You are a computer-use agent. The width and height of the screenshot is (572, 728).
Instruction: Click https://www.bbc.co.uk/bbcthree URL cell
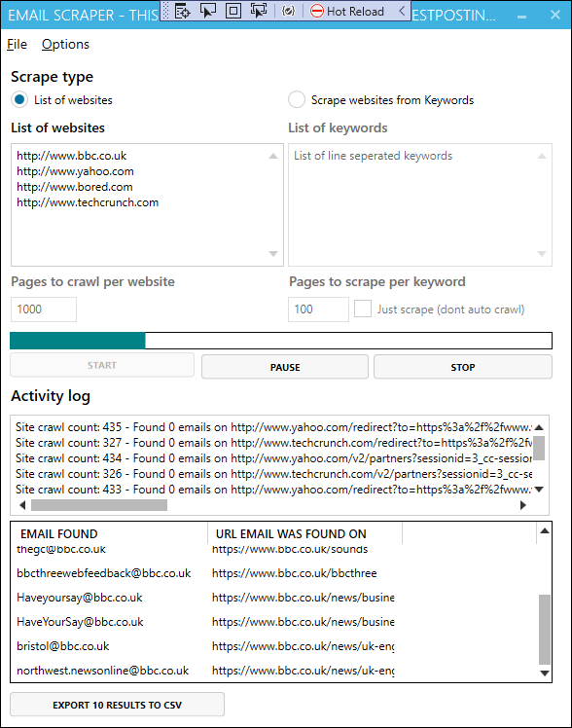pos(294,573)
